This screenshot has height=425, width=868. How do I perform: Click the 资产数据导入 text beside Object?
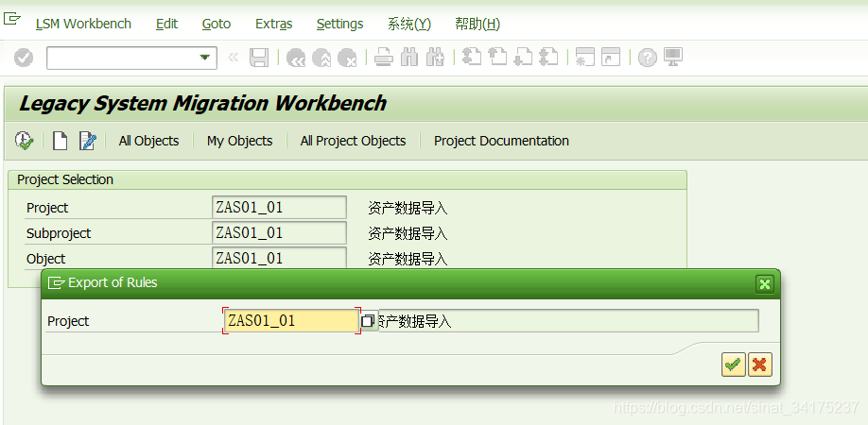pos(408,259)
